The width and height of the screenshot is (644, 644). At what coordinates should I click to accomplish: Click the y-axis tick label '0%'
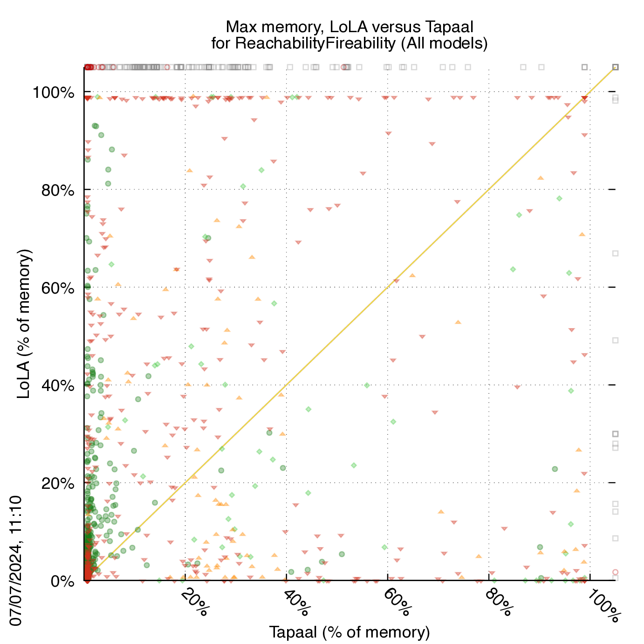click(62, 582)
